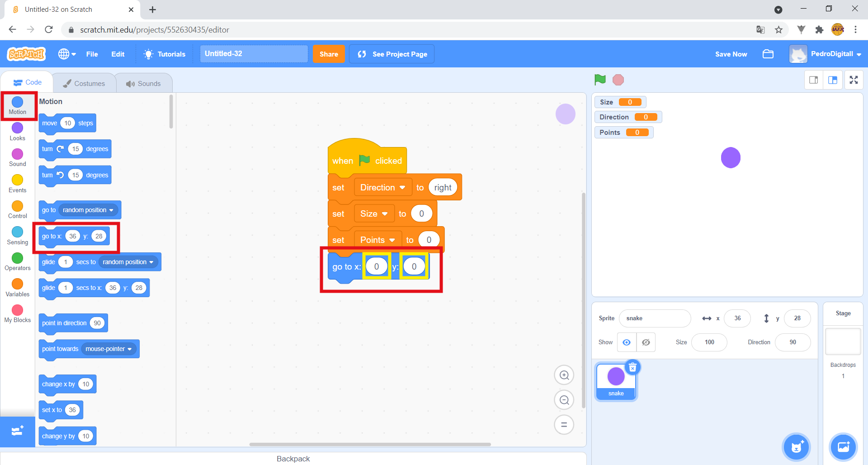This screenshot has width=868, height=465.
Task: Select the snake sprite thumbnail
Action: pos(616,381)
